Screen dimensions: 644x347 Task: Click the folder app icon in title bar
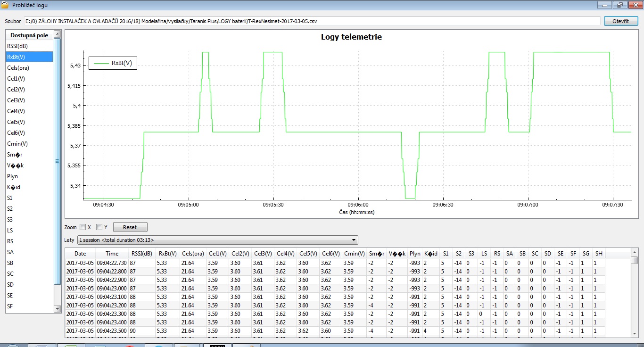tap(5, 5)
